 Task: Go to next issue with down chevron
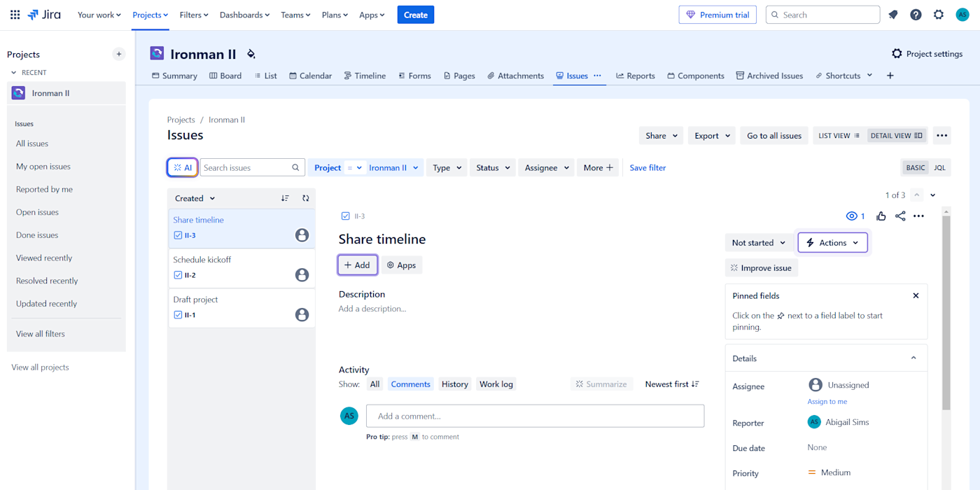[933, 195]
